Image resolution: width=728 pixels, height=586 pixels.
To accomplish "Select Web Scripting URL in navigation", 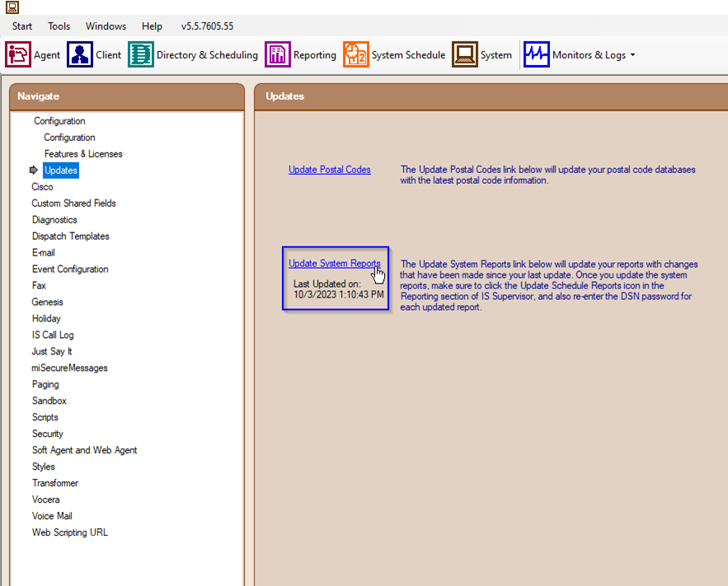I will click(x=70, y=533).
